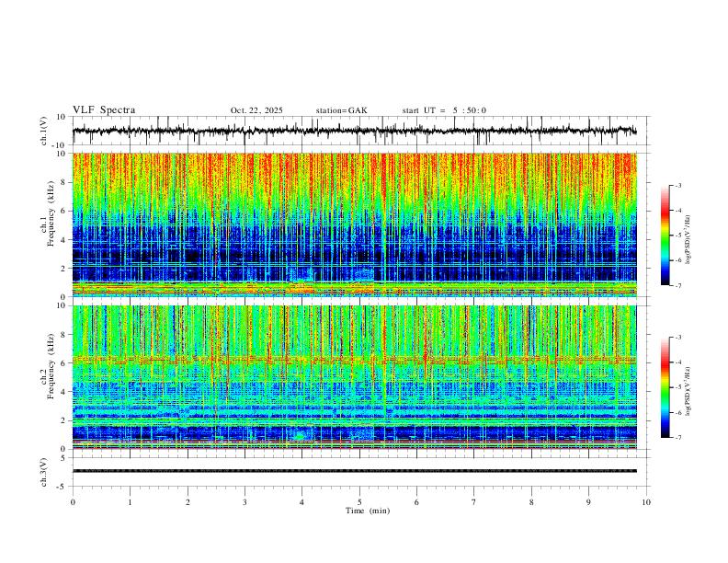Click the ch.3 flat black trace

click(355, 471)
